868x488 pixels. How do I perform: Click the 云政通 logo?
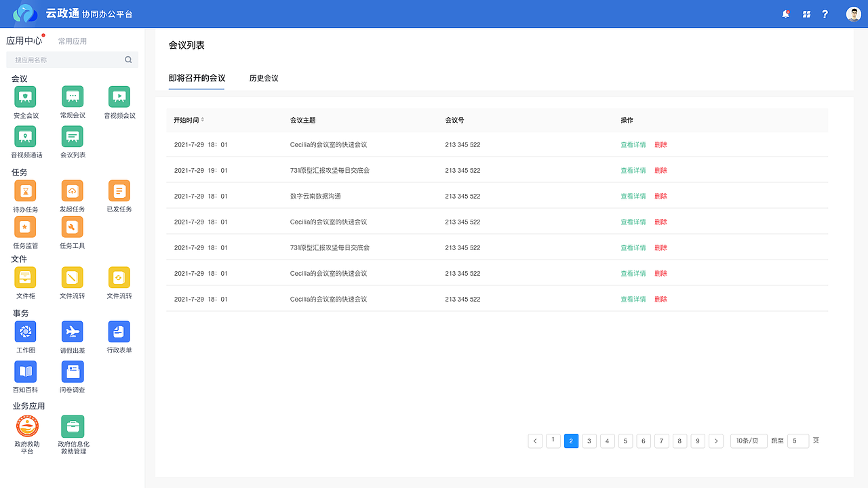click(26, 14)
